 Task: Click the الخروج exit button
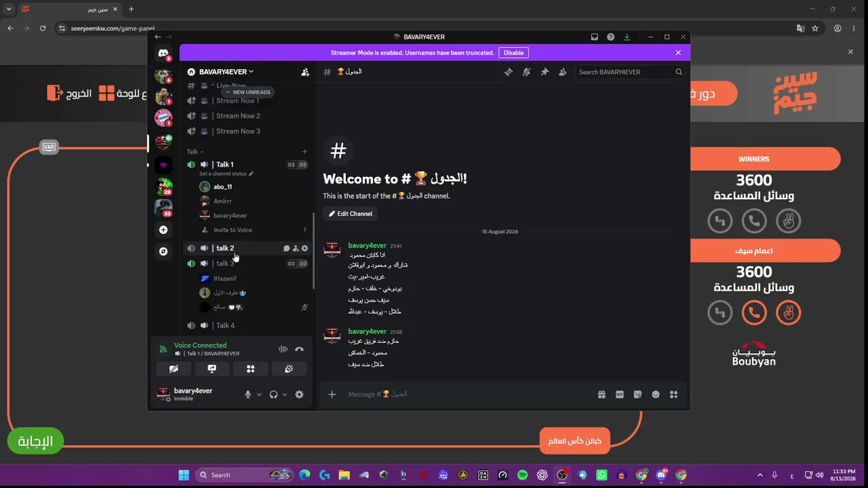(69, 93)
